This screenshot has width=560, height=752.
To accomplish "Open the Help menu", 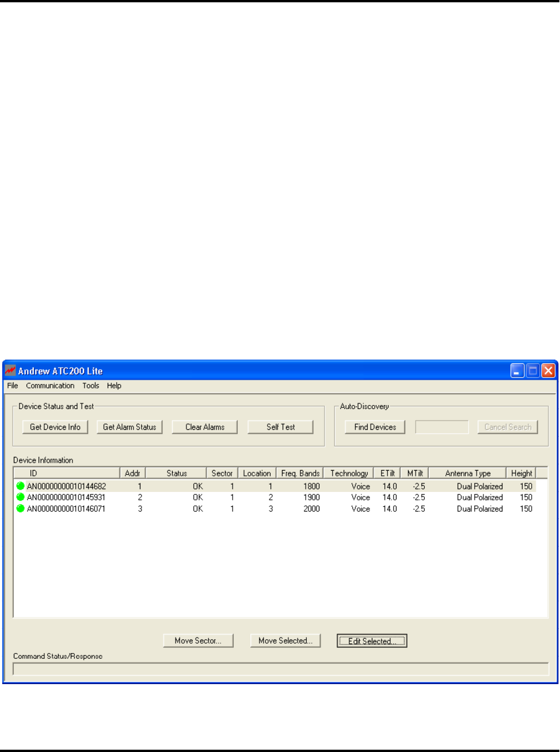I will (114, 385).
